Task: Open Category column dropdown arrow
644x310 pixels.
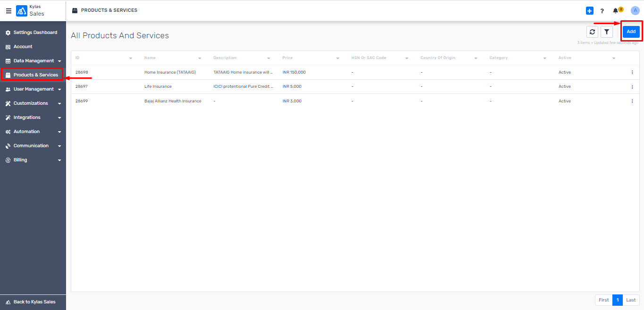Action: pyautogui.click(x=545, y=59)
